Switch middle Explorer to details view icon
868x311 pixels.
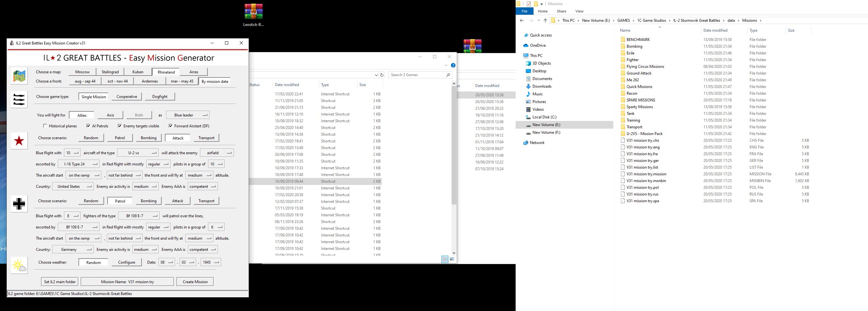tap(445, 259)
